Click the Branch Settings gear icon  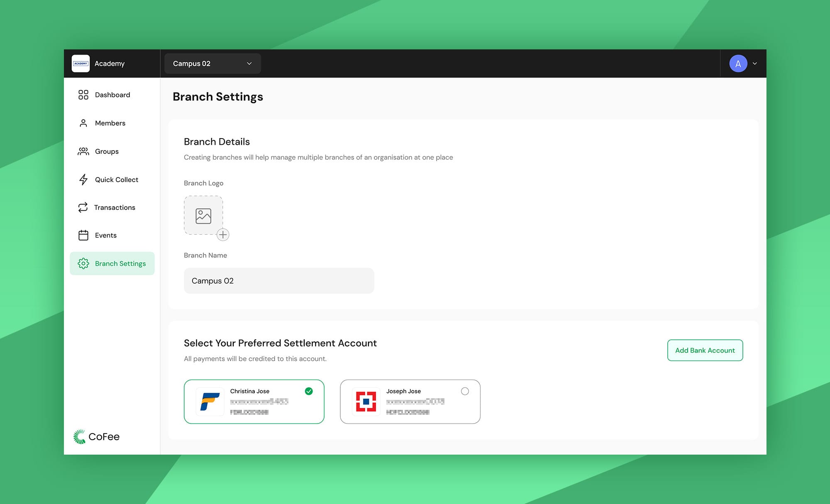coord(83,263)
